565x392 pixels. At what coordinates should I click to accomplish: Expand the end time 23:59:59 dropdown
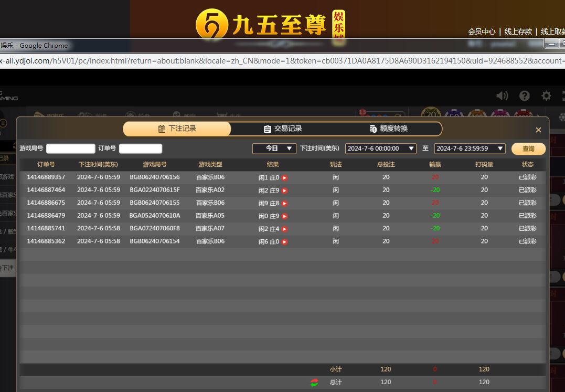coord(470,149)
